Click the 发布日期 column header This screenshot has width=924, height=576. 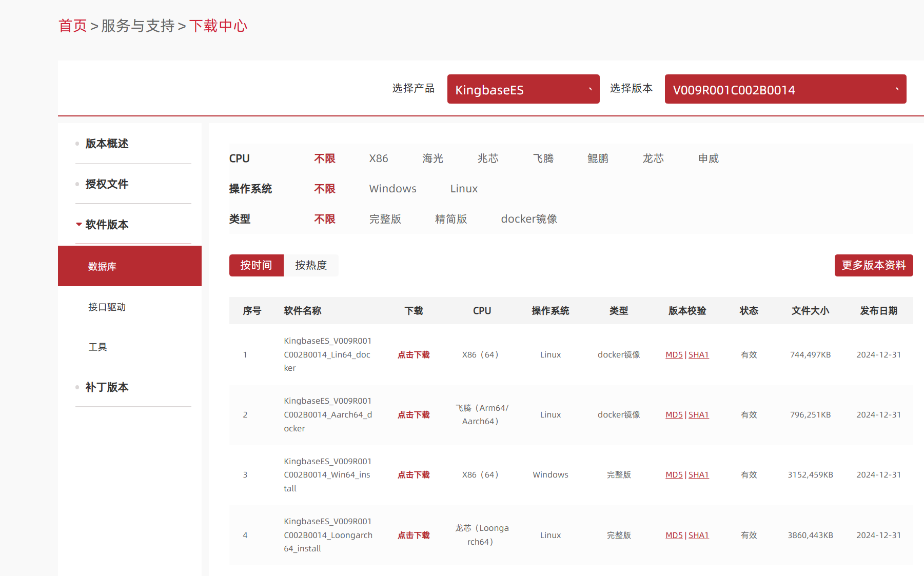(879, 311)
